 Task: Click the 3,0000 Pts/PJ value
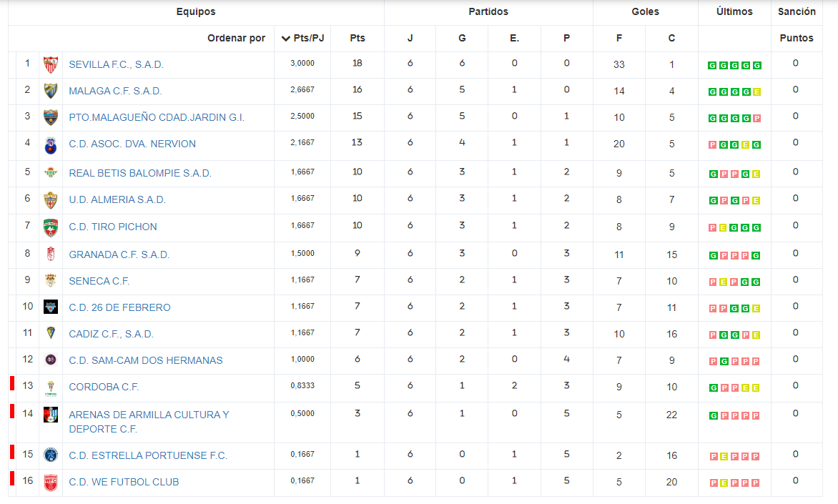pyautogui.click(x=302, y=63)
